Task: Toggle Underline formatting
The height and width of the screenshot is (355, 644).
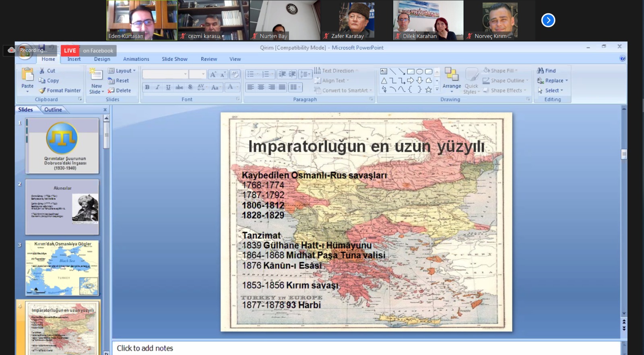Action: point(168,87)
